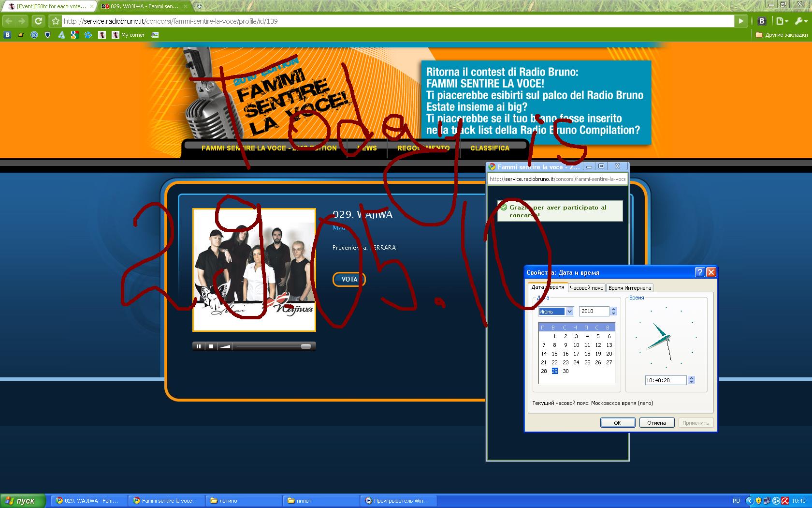The height and width of the screenshot is (508, 812).
Task: Click the browser Forward arrow button
Action: click(21, 21)
